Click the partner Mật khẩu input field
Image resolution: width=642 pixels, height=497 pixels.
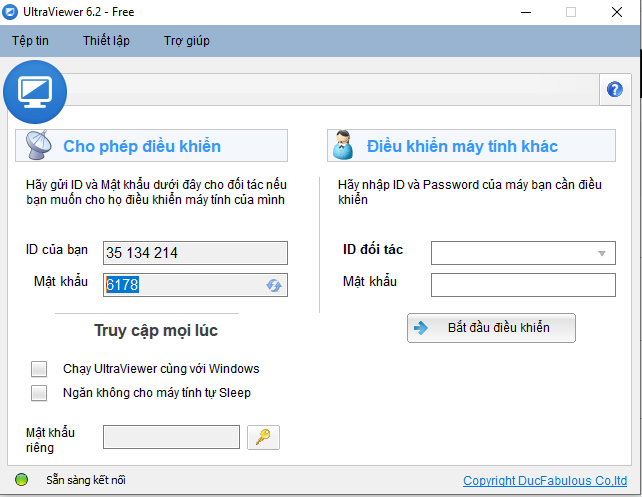[523, 285]
